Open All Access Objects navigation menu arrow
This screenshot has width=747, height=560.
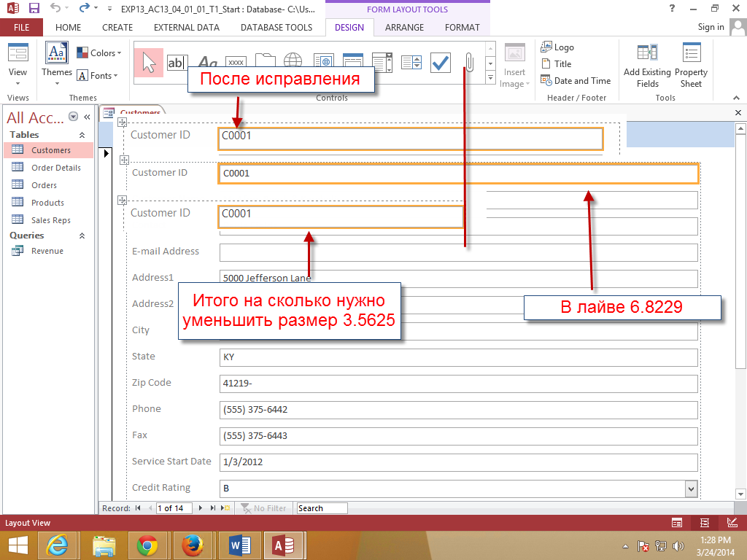[73, 116]
